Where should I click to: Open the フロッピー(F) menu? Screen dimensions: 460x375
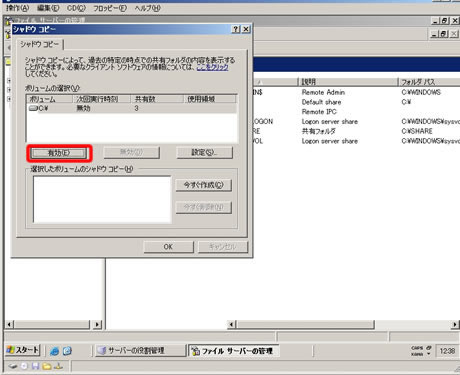point(110,8)
